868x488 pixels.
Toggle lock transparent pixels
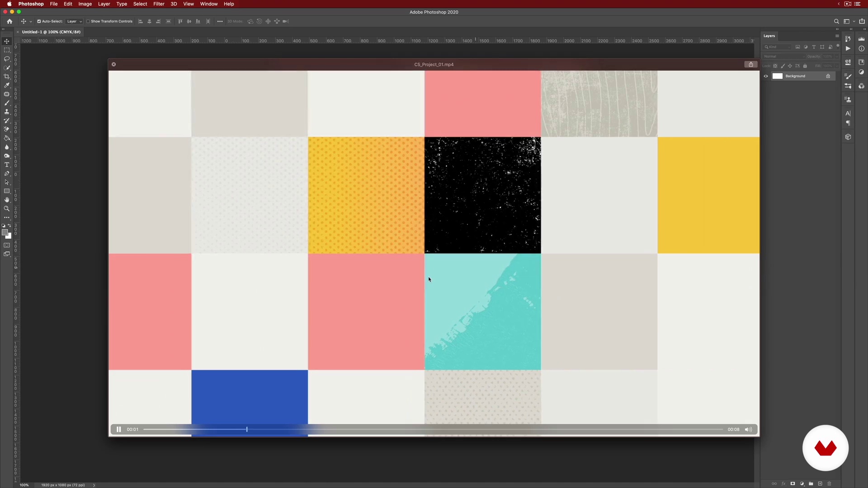775,66
